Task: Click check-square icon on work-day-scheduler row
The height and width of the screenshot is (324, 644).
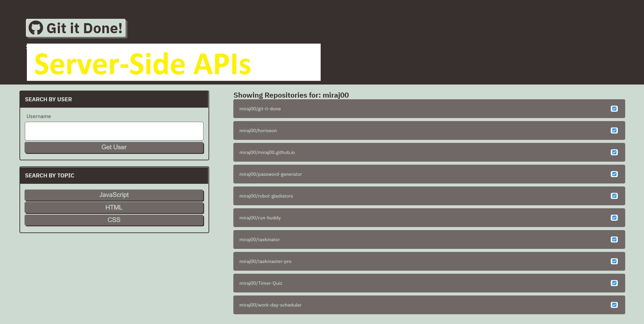Action: (x=614, y=305)
